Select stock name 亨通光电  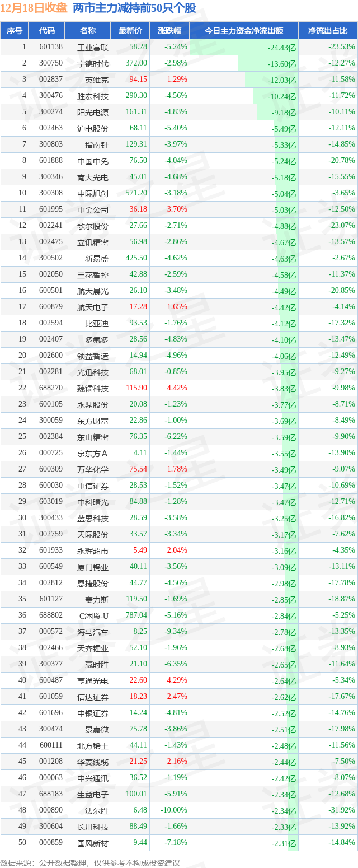point(93,680)
